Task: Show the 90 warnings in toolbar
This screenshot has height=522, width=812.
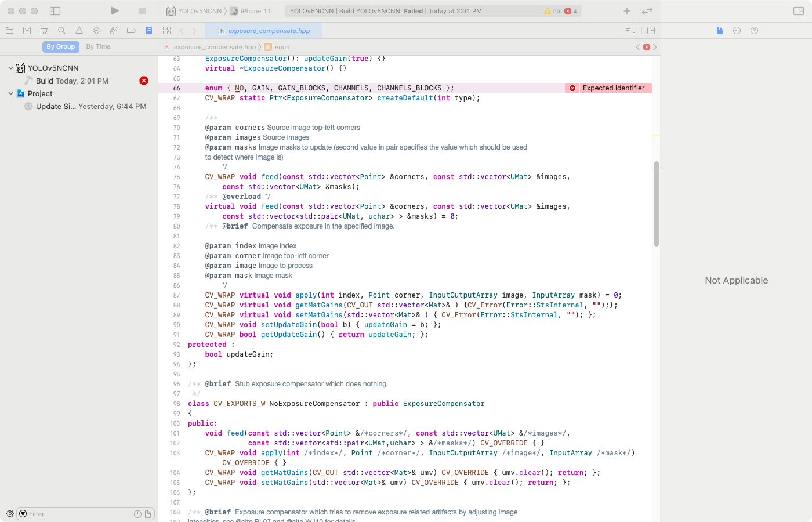Action: click(x=552, y=11)
